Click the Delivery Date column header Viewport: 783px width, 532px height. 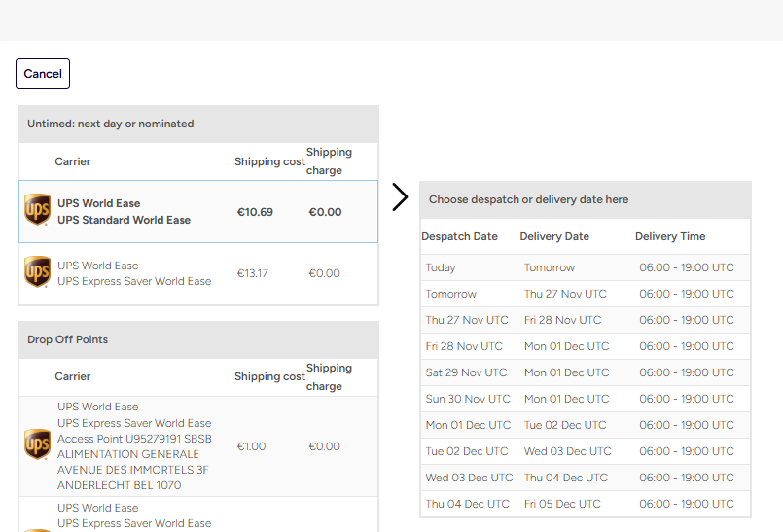[x=554, y=236]
